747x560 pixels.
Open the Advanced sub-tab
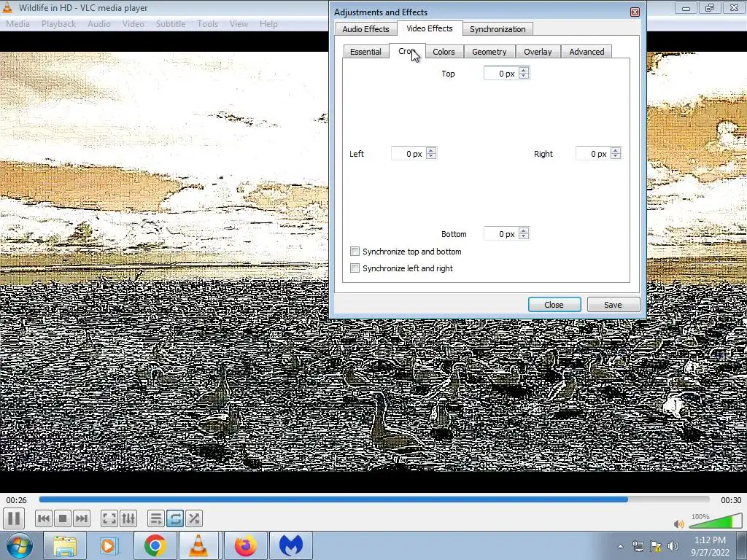click(587, 52)
